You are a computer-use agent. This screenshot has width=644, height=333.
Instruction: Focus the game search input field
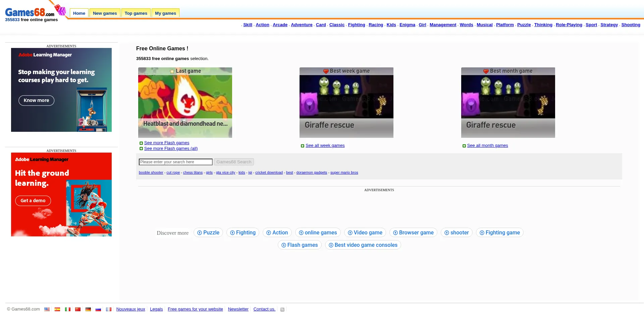(176, 162)
